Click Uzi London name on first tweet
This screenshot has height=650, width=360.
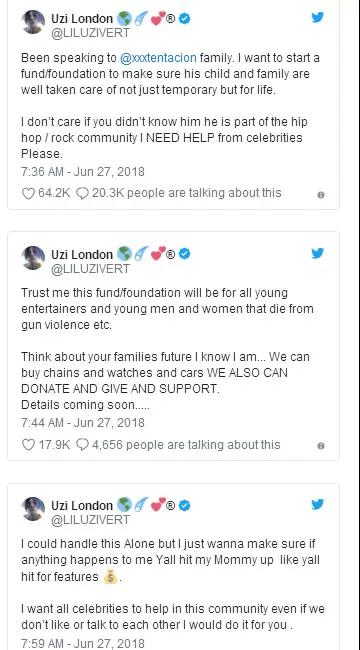pos(82,19)
